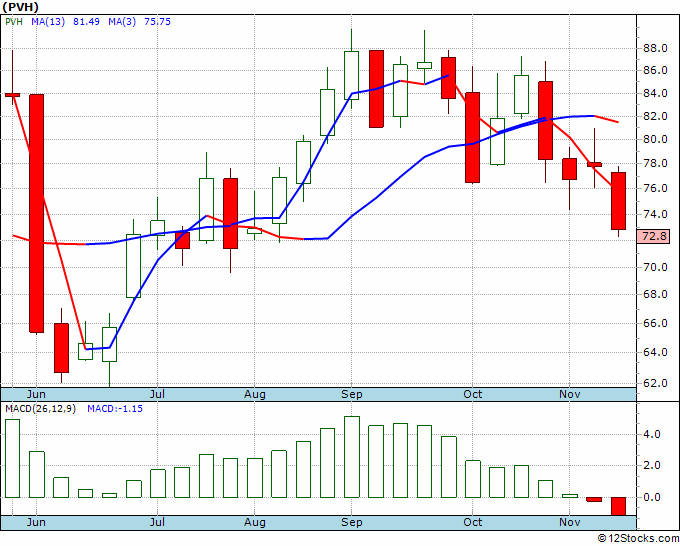Click the tall red candlestick in early June

pos(36,213)
